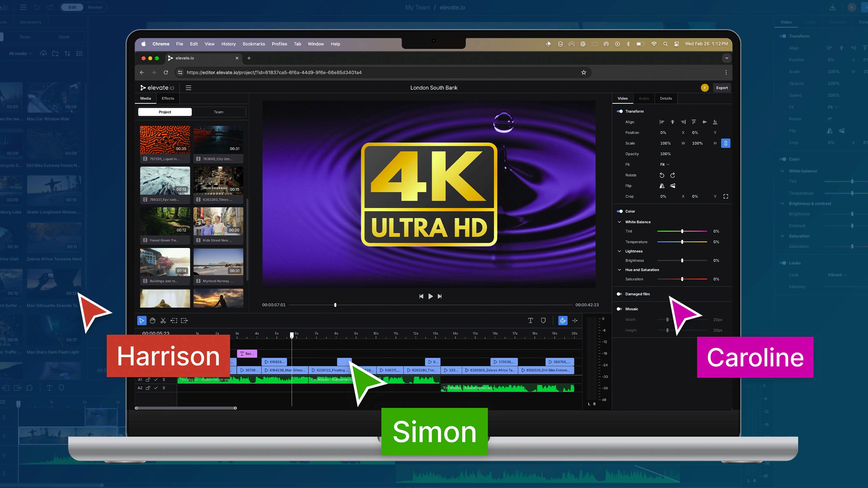The height and width of the screenshot is (488, 868).
Task: Select the Team media button
Action: 218,112
